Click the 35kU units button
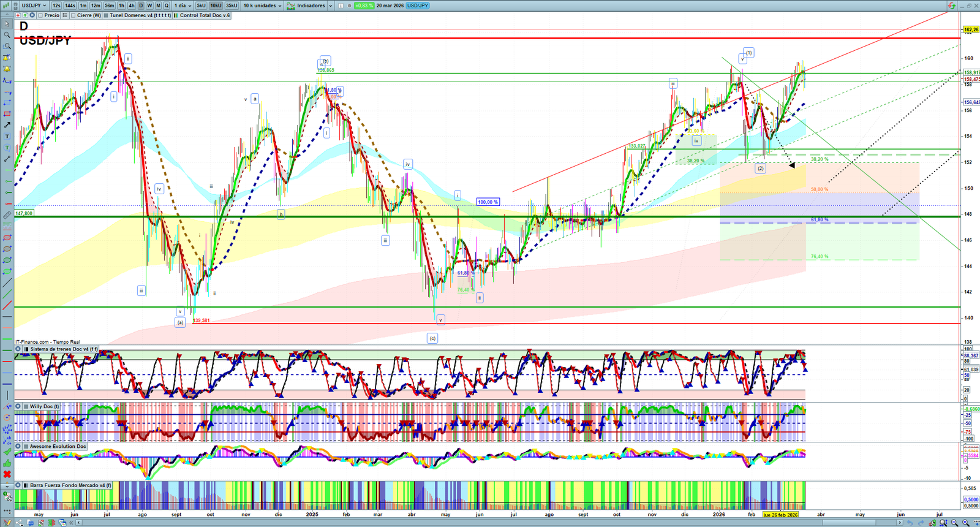 (x=232, y=6)
